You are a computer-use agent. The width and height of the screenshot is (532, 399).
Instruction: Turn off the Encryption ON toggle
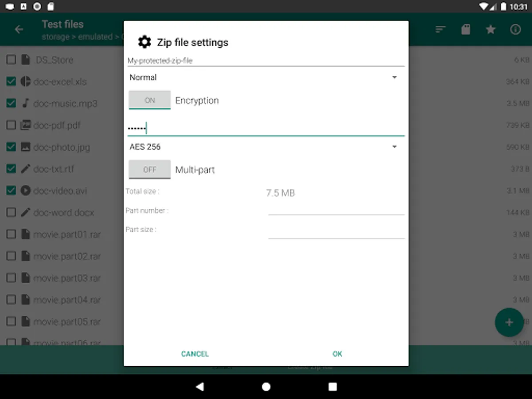point(150,100)
